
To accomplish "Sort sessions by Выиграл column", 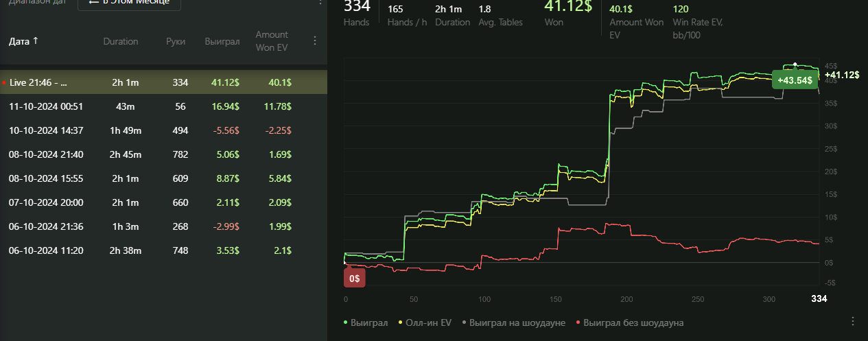I will pyautogui.click(x=222, y=41).
